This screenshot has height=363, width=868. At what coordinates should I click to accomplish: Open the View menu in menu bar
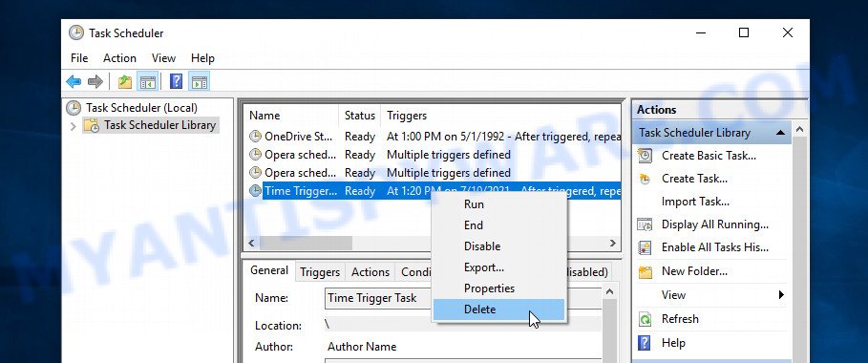coord(163,58)
